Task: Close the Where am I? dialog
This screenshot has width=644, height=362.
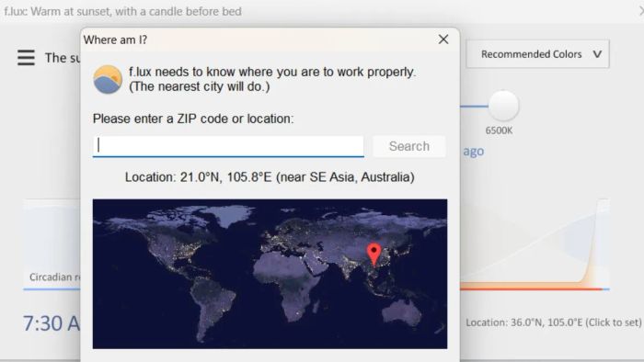Action: [443, 40]
